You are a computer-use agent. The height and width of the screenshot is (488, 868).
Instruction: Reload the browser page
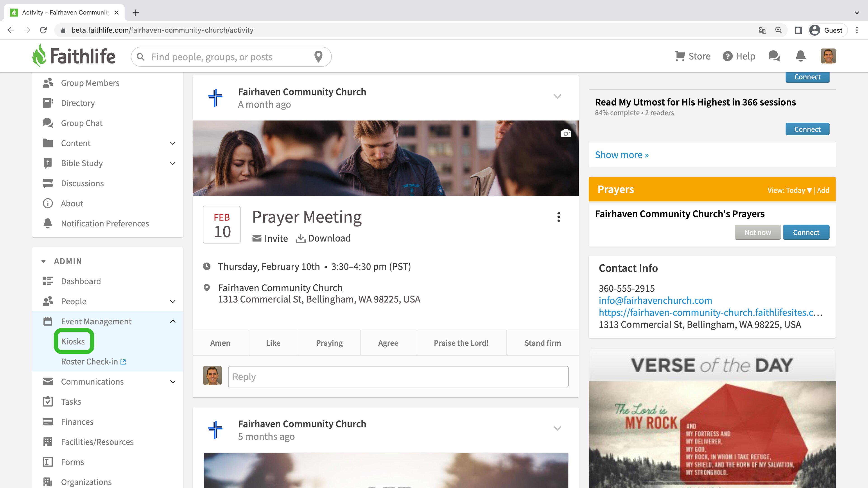coord(43,30)
